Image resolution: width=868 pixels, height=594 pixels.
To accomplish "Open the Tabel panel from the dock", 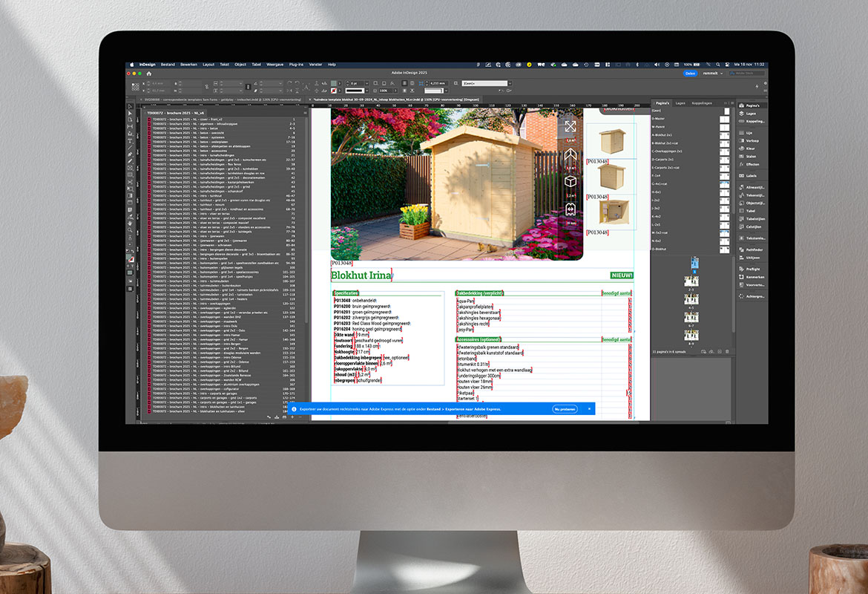I will 752,211.
